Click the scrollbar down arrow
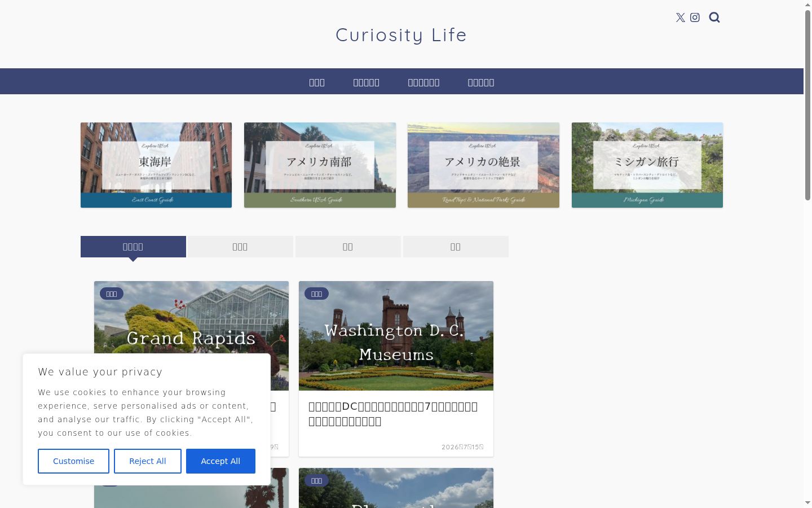Image resolution: width=812 pixels, height=508 pixels. [x=807, y=503]
